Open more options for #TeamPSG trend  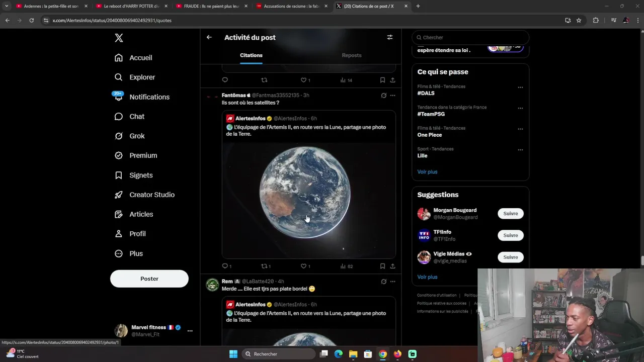[x=520, y=108]
